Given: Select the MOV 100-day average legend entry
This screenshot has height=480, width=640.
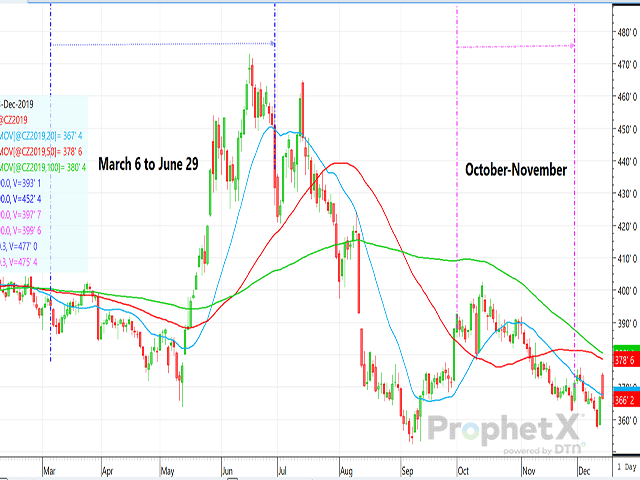Looking at the screenshot, I should [43, 167].
